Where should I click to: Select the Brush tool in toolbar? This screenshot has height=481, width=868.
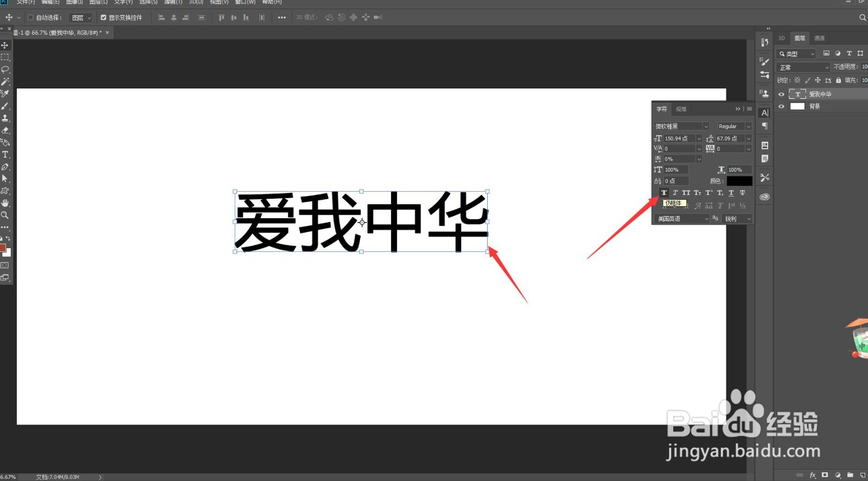tap(5, 106)
